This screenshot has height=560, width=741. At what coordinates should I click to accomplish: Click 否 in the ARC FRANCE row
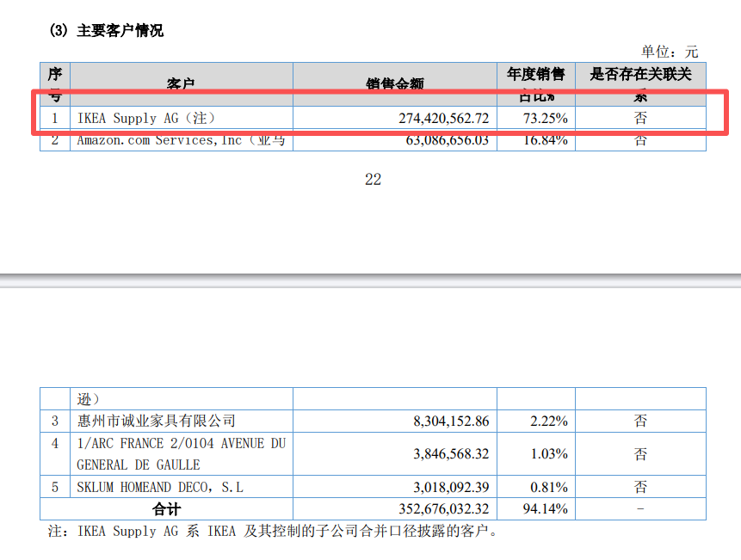coord(640,454)
